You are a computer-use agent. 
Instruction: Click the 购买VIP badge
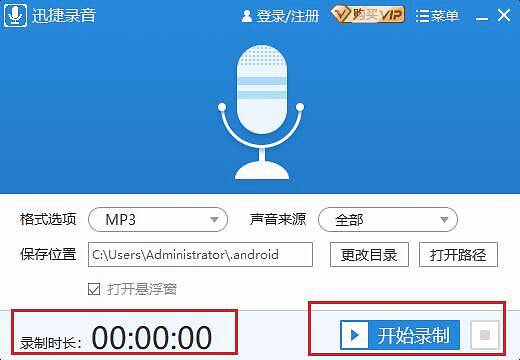[368, 15]
